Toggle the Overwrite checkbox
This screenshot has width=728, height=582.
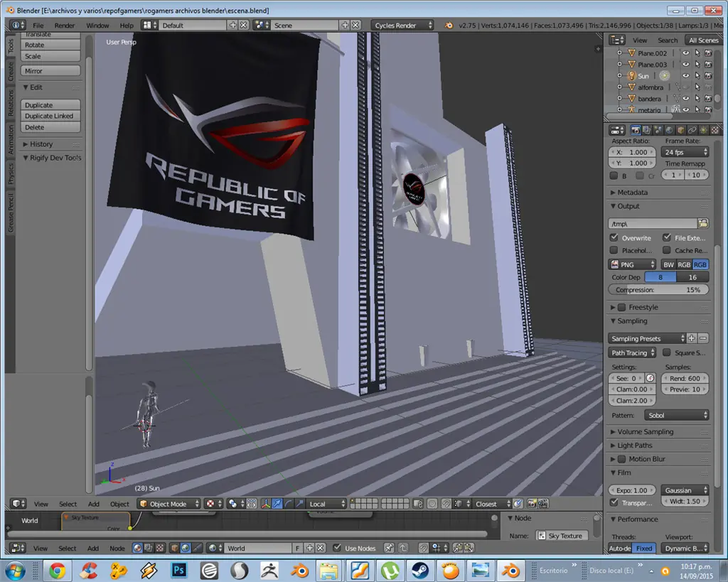pos(614,237)
